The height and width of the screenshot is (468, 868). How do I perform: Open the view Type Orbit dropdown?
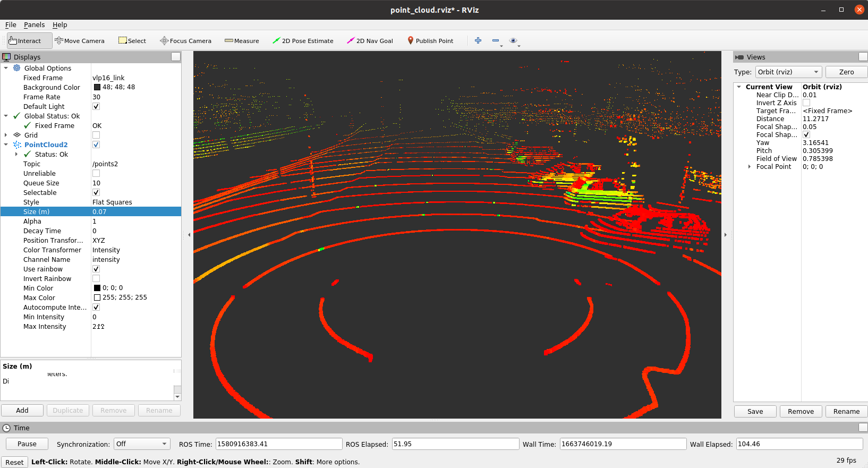[788, 72]
